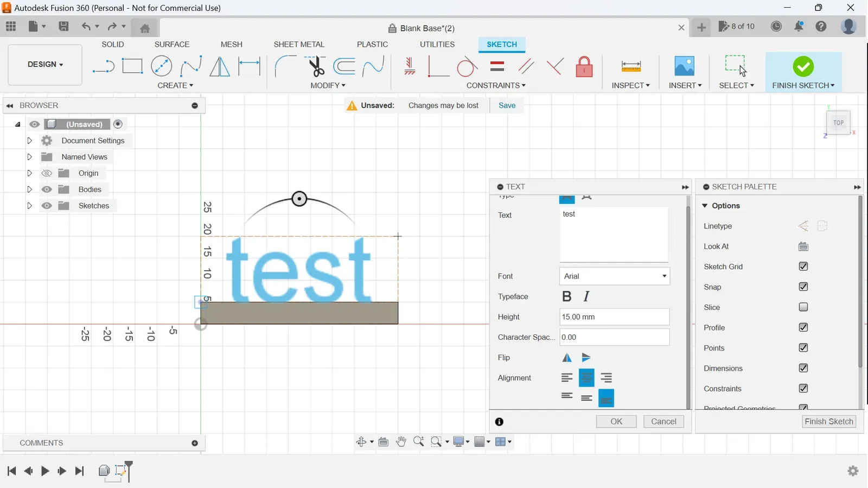Apply the Perpendicular constraint
Screen dimensions: 868x488
click(x=554, y=66)
